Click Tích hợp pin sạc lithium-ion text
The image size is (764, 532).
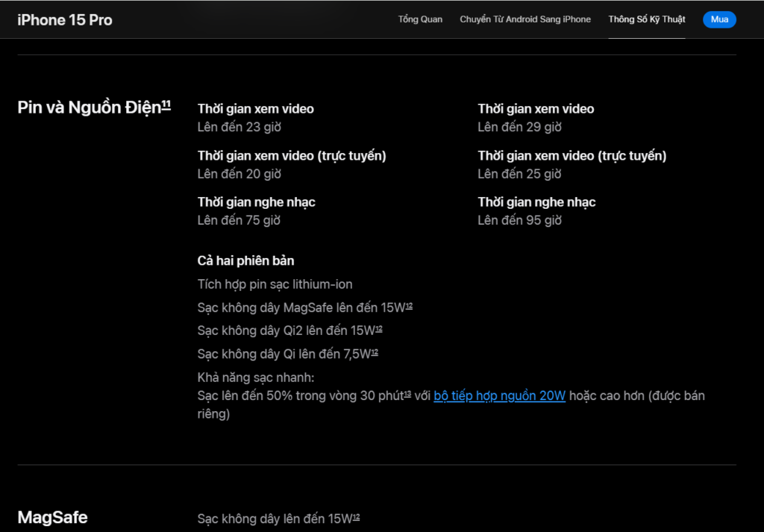click(x=275, y=284)
